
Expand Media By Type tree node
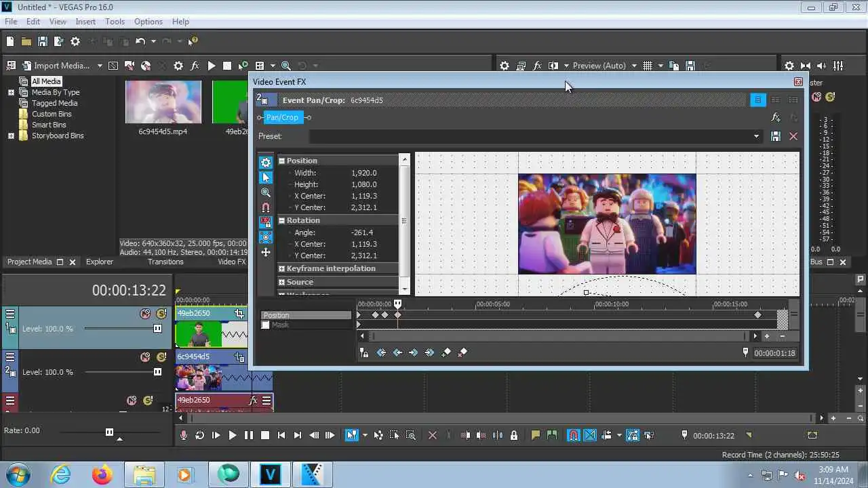tap(11, 92)
